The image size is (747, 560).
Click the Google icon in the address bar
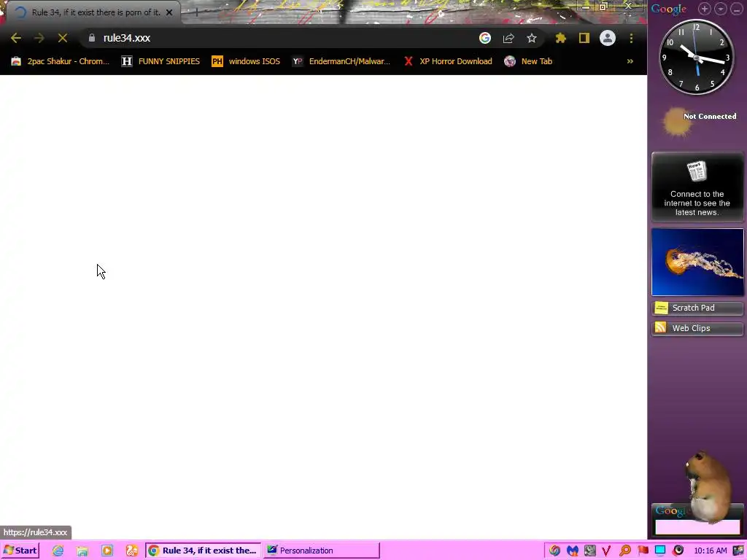(485, 38)
